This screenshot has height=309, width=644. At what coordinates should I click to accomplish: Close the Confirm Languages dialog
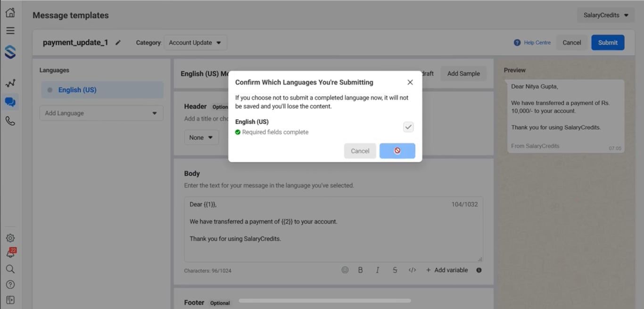click(x=410, y=82)
